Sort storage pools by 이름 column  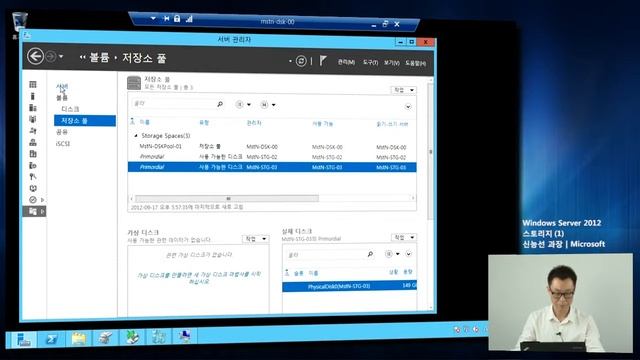coord(144,122)
